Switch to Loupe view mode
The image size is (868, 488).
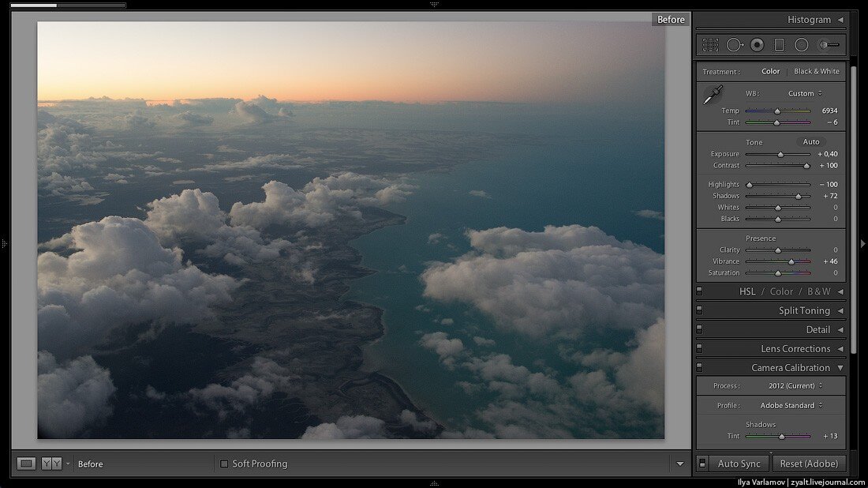pos(26,464)
